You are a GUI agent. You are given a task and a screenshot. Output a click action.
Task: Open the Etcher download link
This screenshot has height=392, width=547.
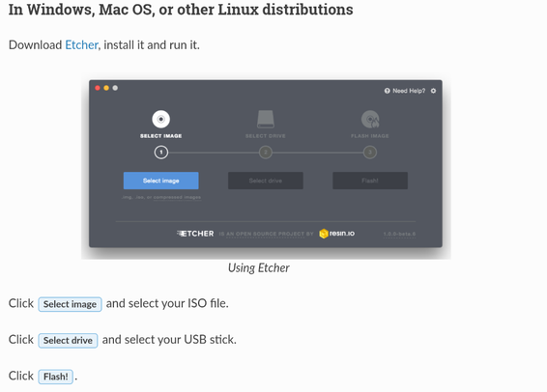pos(81,45)
